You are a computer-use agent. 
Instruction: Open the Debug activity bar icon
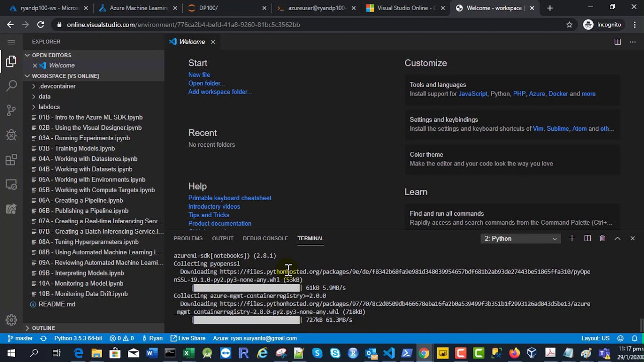11,135
